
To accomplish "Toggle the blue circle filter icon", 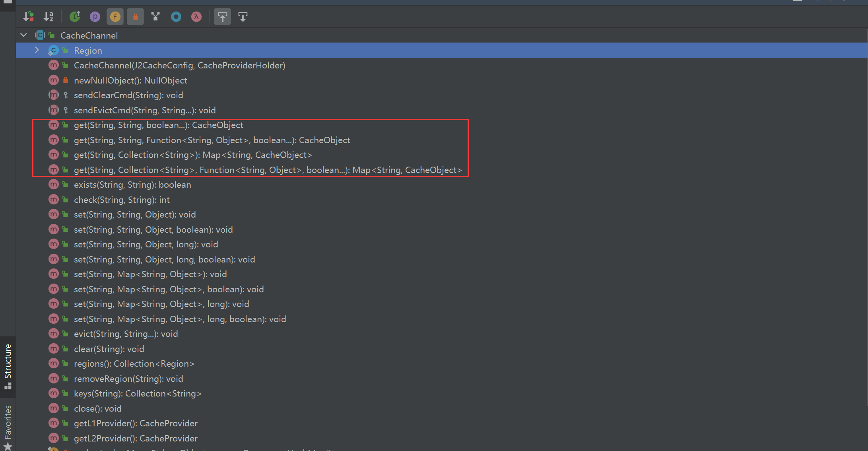I will click(x=176, y=17).
